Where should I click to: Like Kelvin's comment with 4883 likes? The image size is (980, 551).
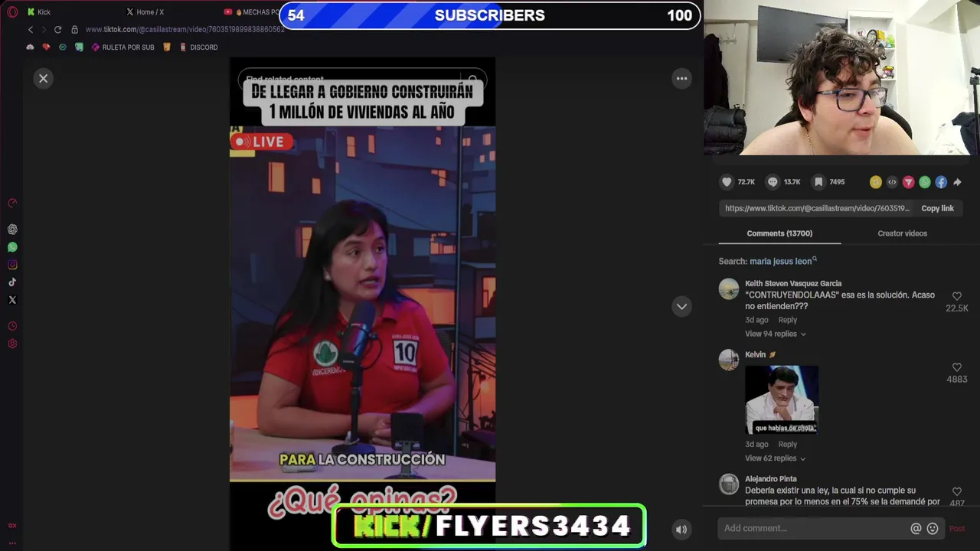956,367
